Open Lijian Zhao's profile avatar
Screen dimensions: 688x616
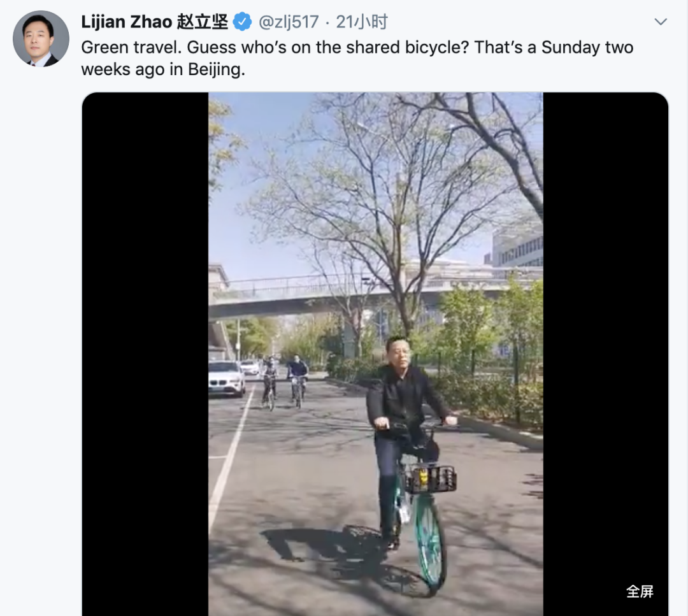pyautogui.click(x=41, y=38)
